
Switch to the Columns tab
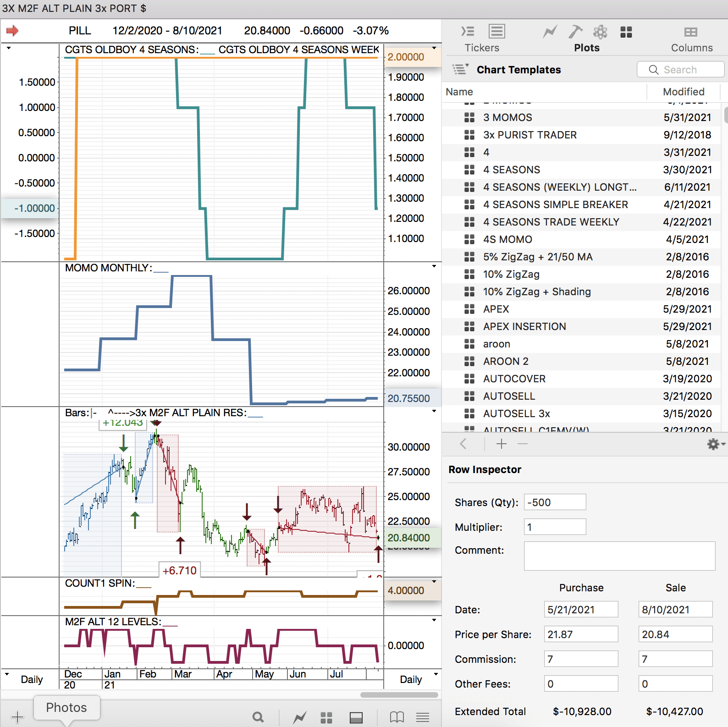click(x=691, y=48)
